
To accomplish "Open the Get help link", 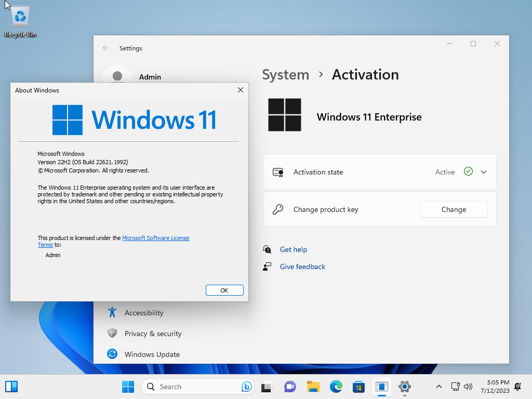I will pos(294,249).
